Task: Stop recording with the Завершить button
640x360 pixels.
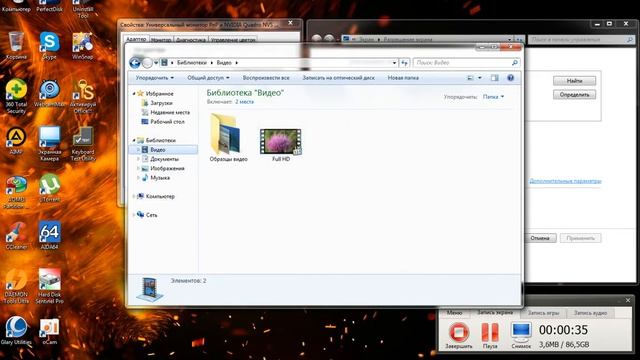Action: [458, 335]
